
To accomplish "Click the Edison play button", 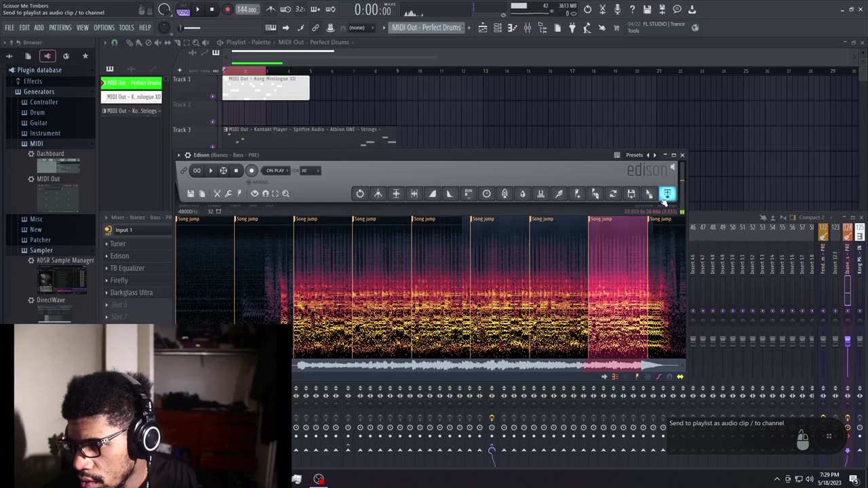I will tap(210, 171).
